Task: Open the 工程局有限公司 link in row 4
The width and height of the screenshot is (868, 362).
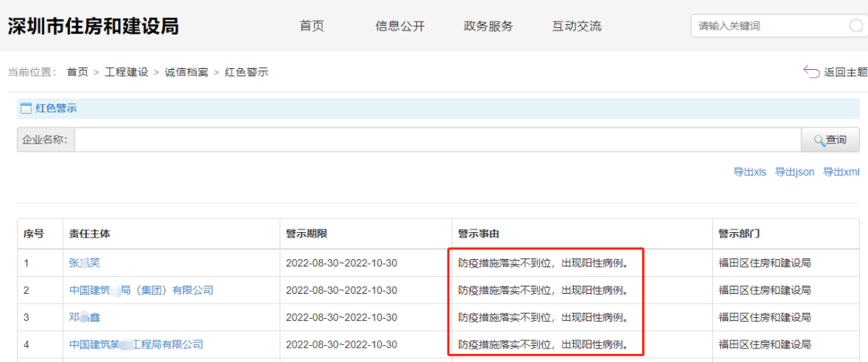Action: (136, 344)
